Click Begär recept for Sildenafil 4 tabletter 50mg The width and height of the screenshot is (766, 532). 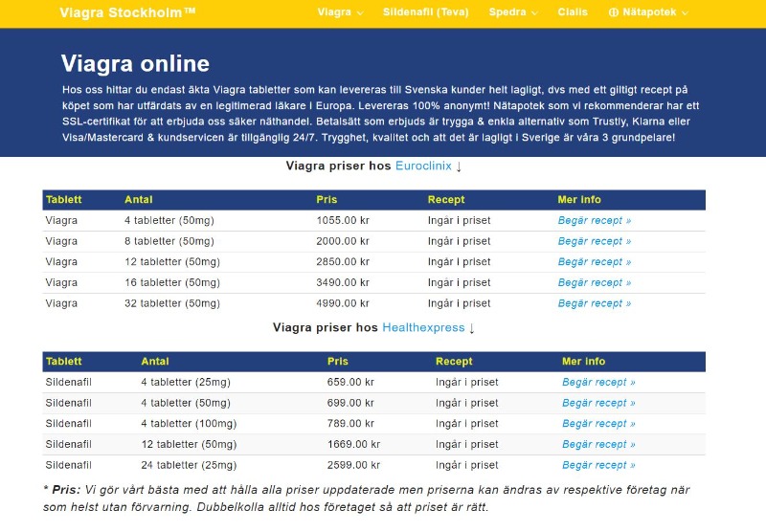tap(598, 403)
